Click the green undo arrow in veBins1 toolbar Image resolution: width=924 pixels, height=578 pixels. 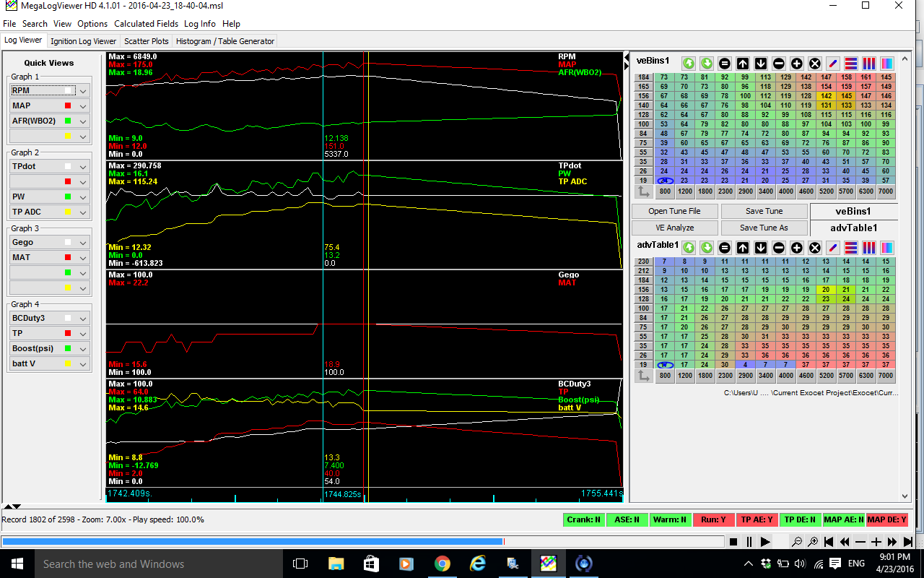point(689,64)
